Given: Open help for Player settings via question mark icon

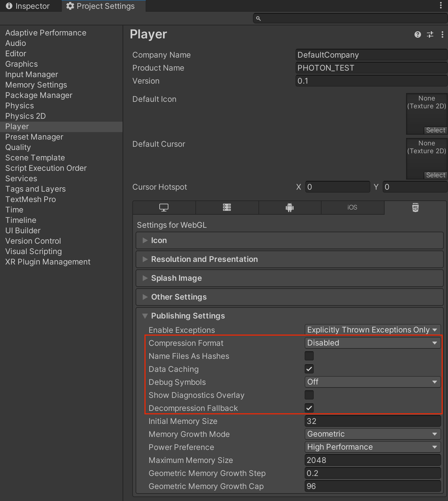Looking at the screenshot, I should point(417,34).
